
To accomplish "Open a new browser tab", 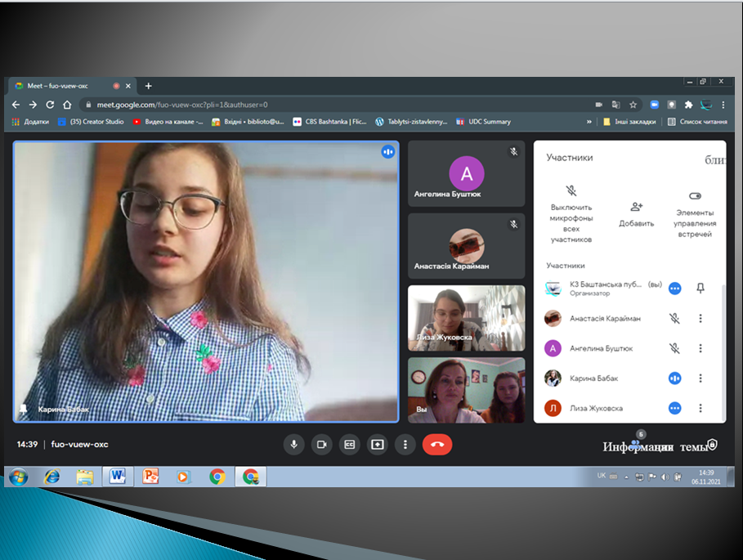I will [148, 86].
